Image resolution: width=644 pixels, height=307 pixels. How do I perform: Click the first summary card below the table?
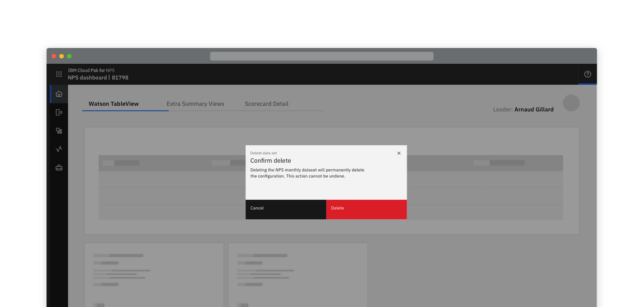pyautogui.click(x=154, y=274)
